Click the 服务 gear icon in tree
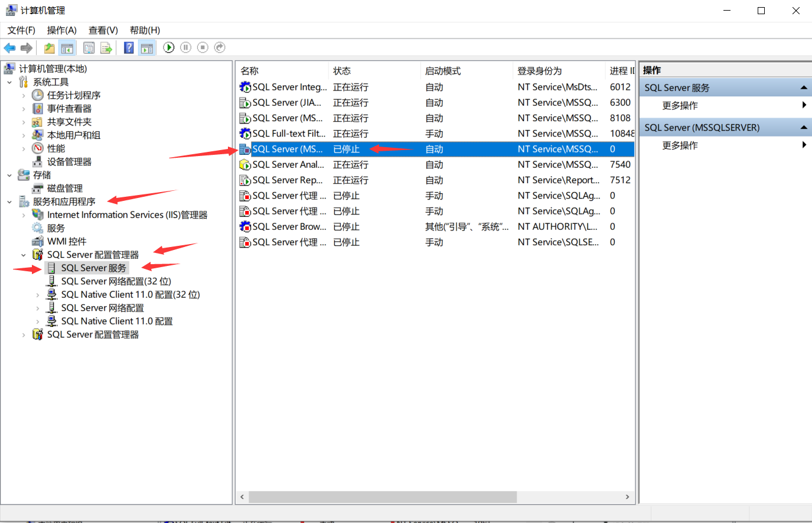 (x=38, y=228)
